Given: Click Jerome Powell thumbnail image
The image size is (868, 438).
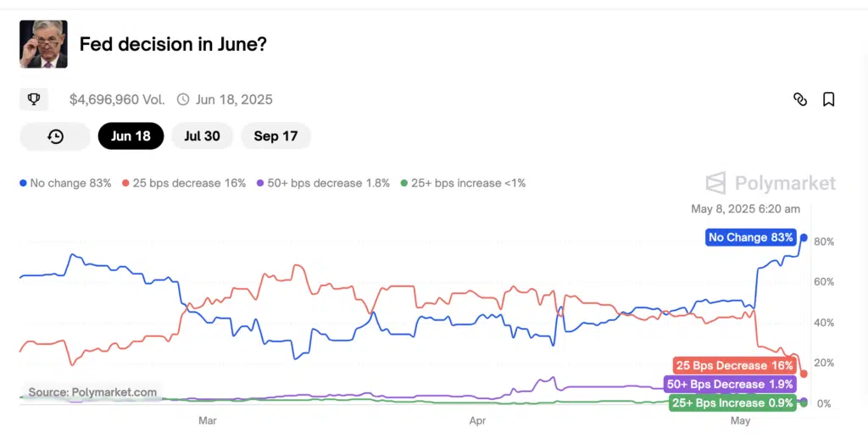Looking at the screenshot, I should (43, 44).
